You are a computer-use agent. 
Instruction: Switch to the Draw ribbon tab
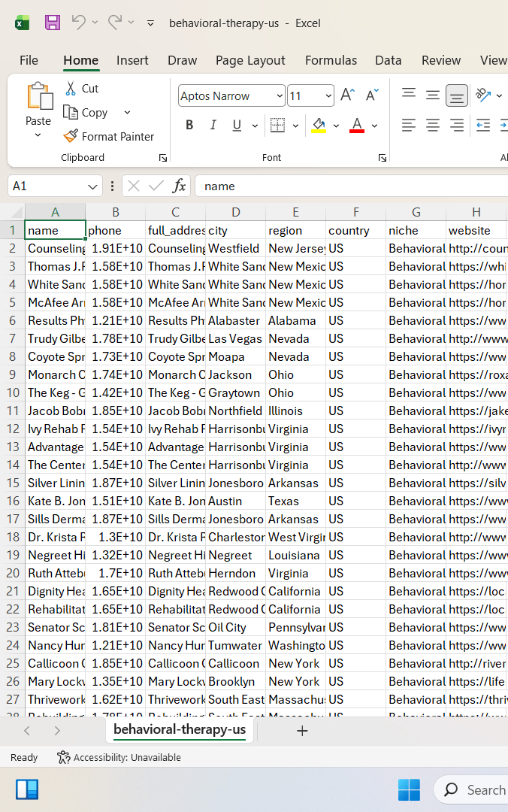183,61
